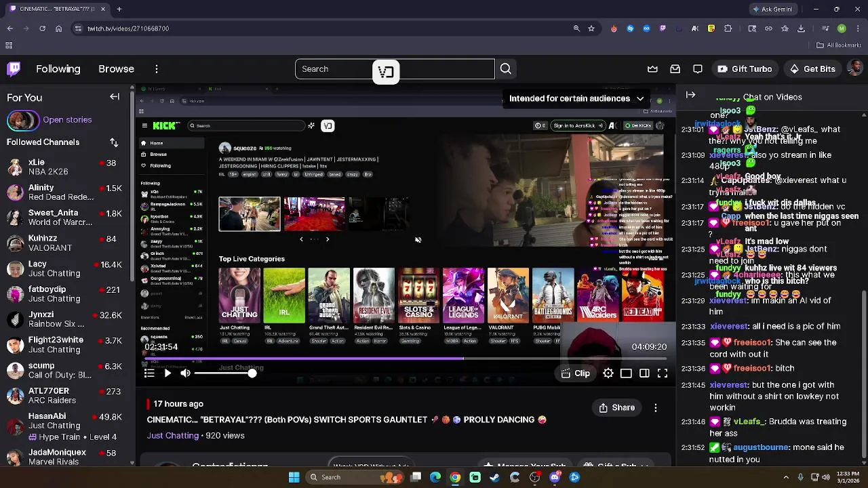Open stories via the Open stories link
This screenshot has height=488, width=868.
[x=67, y=120]
